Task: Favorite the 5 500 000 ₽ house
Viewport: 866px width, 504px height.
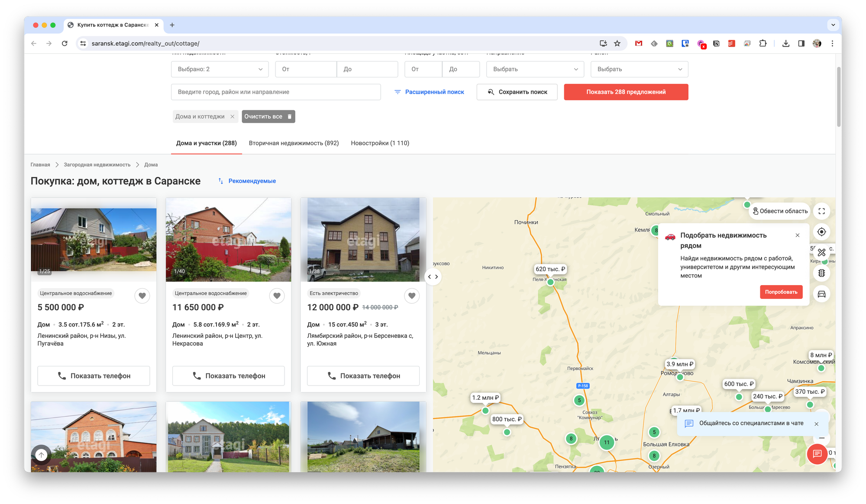Action: (142, 295)
